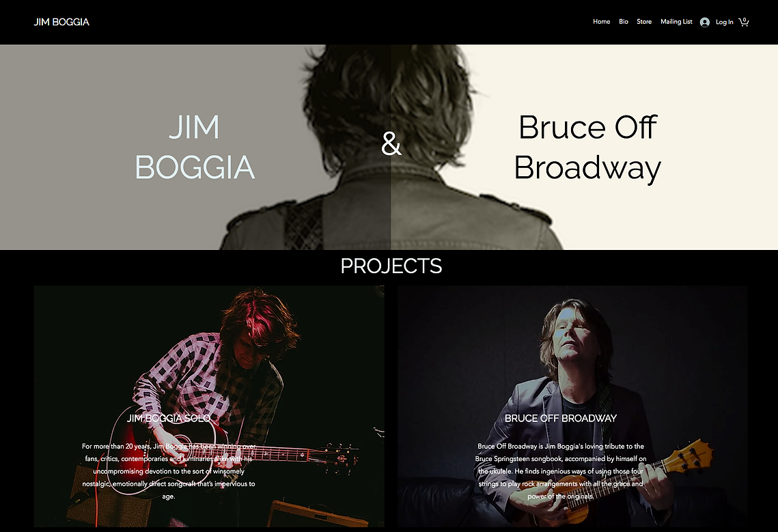This screenshot has height=532, width=778.
Task: Click the ampersand in hero banner
Action: coord(391,143)
